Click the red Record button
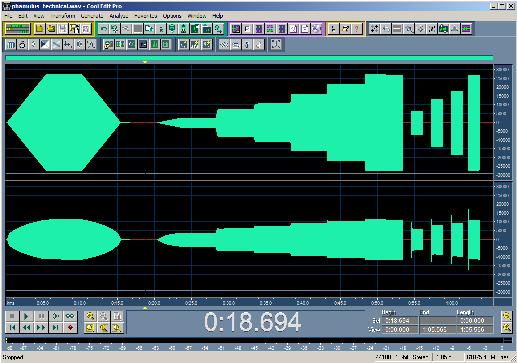Viewport: 517px width, 363px height. [70, 328]
